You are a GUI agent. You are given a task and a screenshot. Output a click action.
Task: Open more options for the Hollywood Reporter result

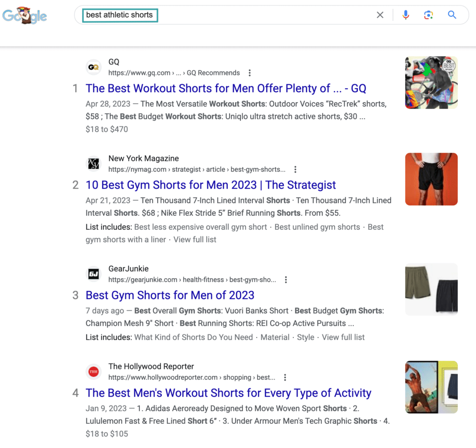tap(285, 378)
